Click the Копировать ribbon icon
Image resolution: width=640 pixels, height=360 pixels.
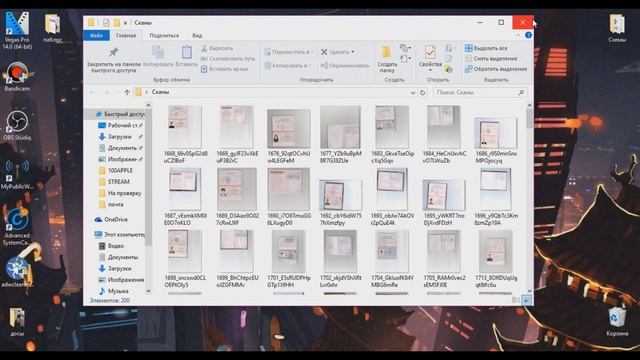158,56
